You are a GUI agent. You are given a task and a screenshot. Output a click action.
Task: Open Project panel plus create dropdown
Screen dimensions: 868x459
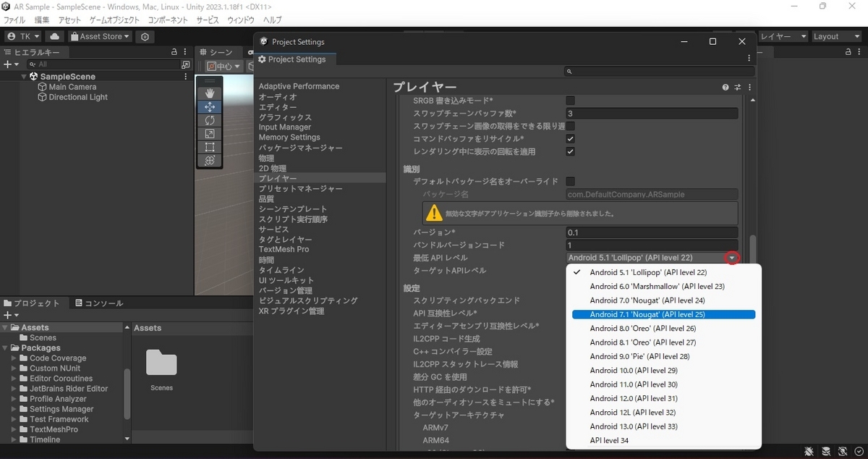click(x=10, y=315)
